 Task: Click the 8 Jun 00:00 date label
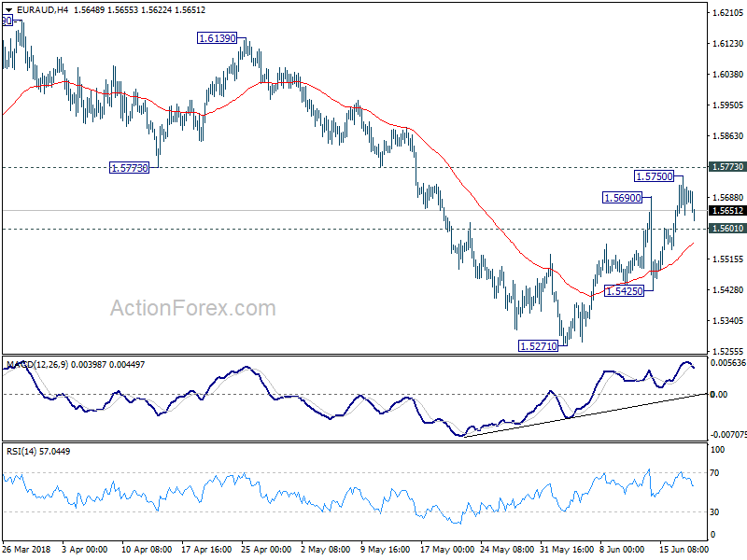tap(622, 549)
